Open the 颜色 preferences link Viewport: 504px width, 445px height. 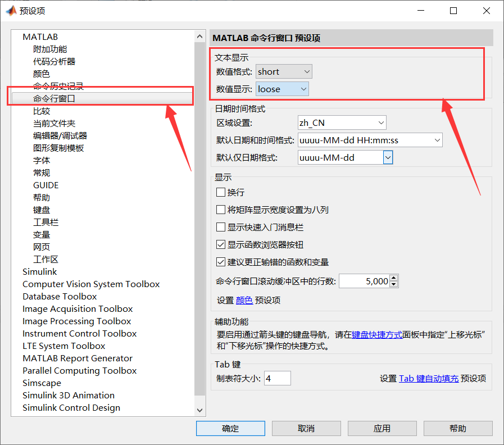[244, 300]
